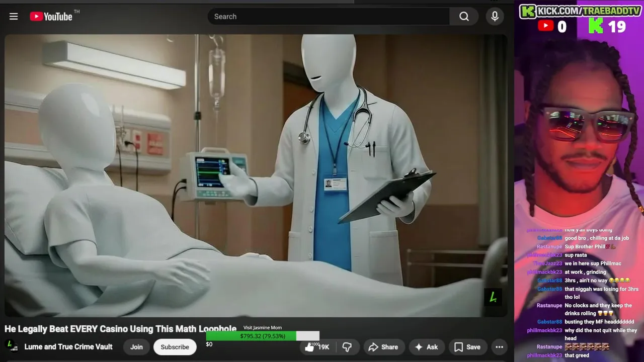Open more actions three-dot menu
644x362 pixels.
pyautogui.click(x=499, y=347)
